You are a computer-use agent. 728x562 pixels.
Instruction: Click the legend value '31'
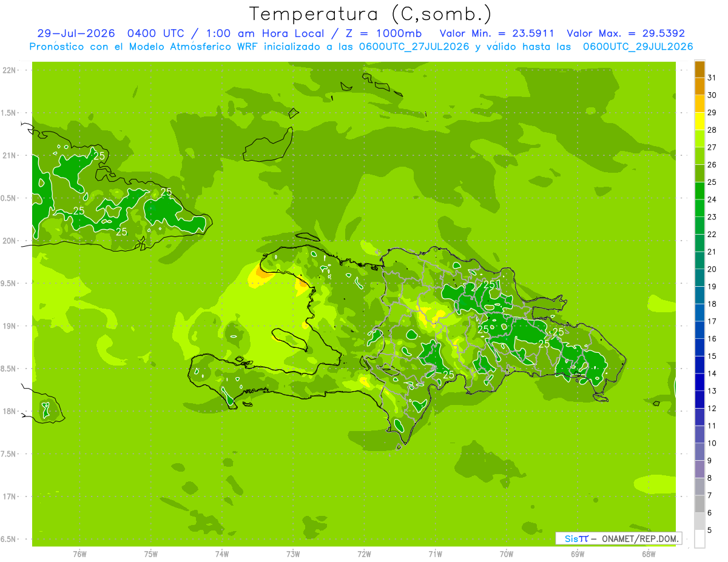[712, 78]
